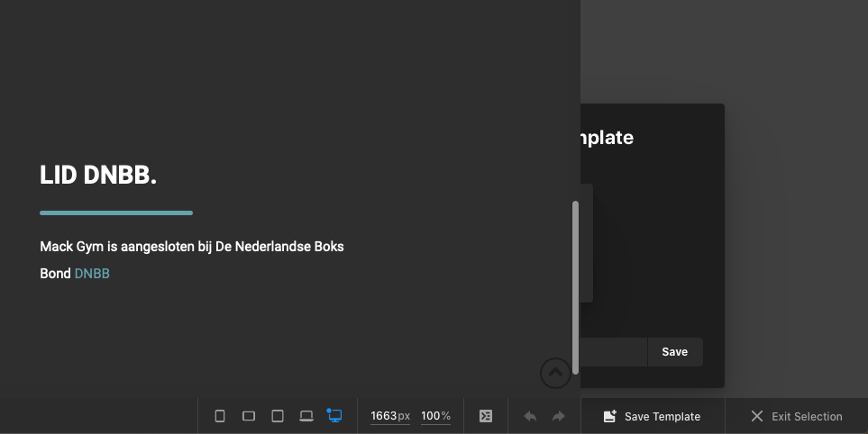
Task: Select the teal divider under the heading
Action: click(116, 213)
